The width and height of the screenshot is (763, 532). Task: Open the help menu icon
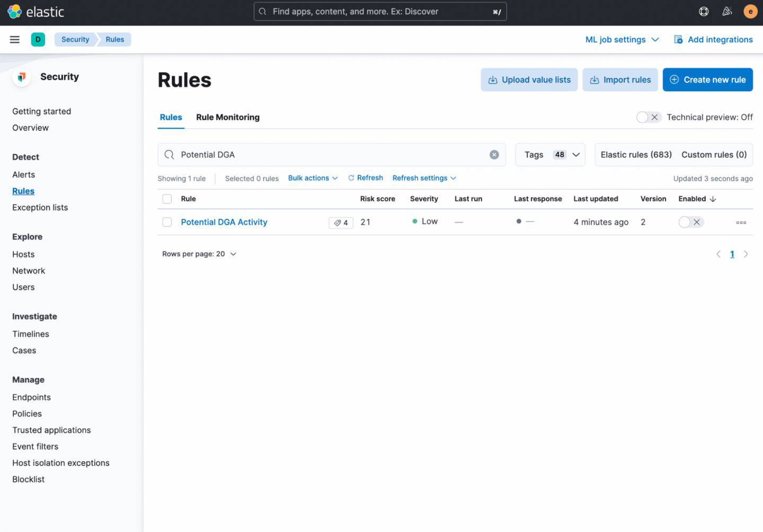(x=704, y=12)
